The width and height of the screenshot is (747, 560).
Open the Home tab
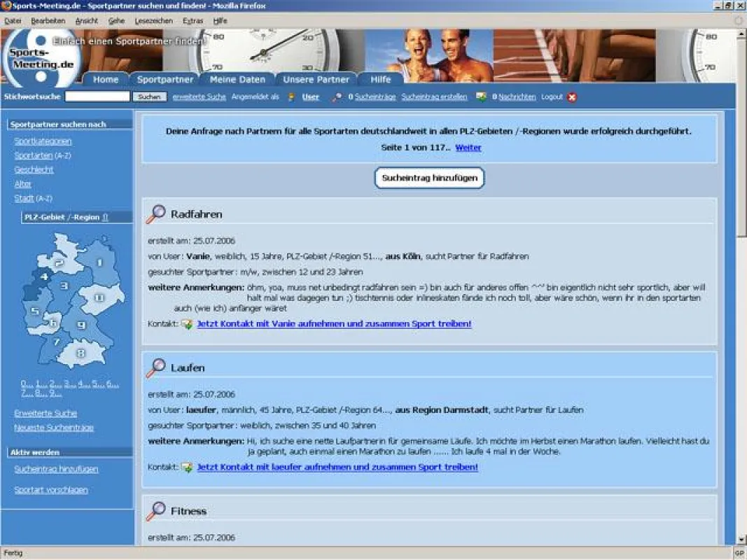pyautogui.click(x=106, y=80)
